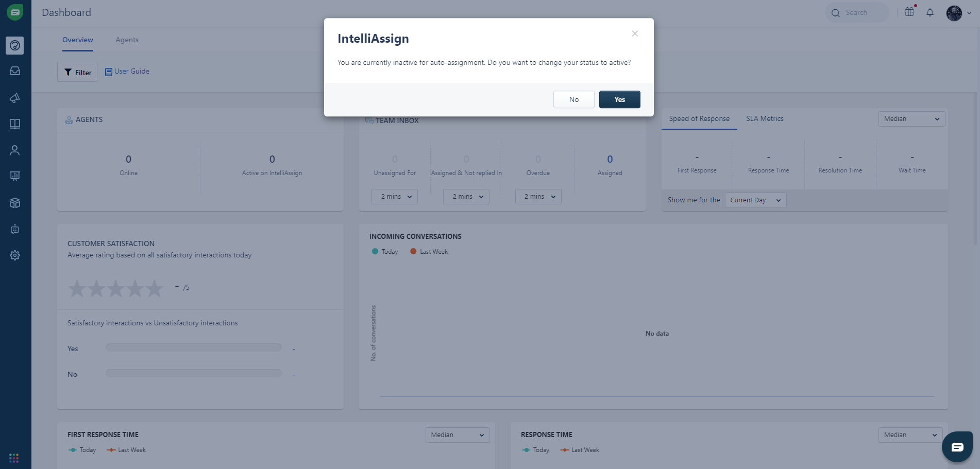Click the Freshchat logo icon in the sidebar
This screenshot has width=980, height=469.
pos(15,12)
